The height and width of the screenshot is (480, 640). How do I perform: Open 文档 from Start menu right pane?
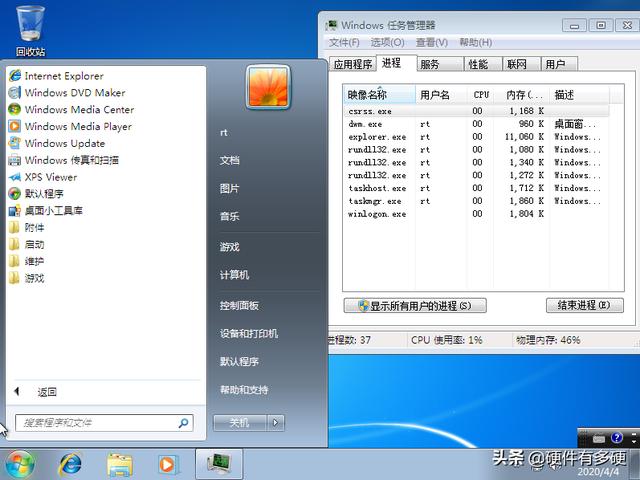coord(229,160)
